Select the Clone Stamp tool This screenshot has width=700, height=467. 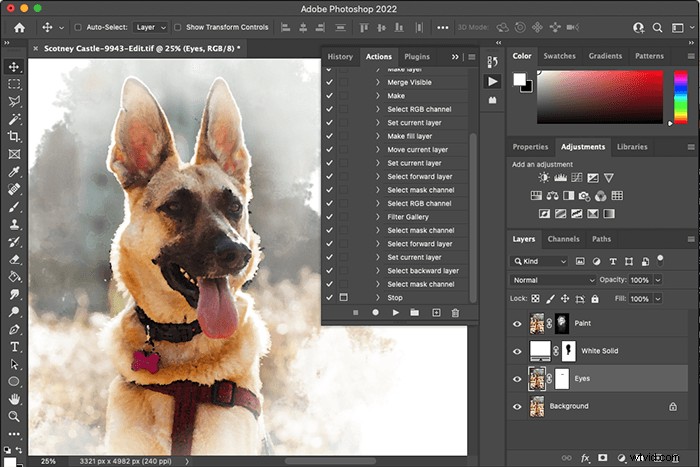click(14, 224)
